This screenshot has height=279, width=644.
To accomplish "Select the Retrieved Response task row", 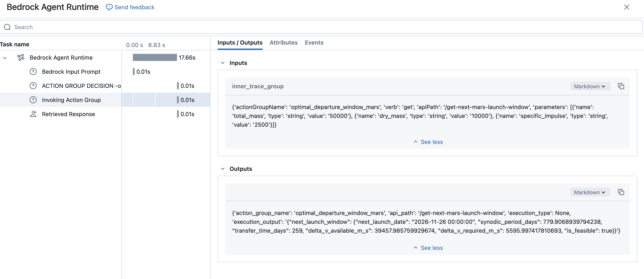I will click(68, 114).
